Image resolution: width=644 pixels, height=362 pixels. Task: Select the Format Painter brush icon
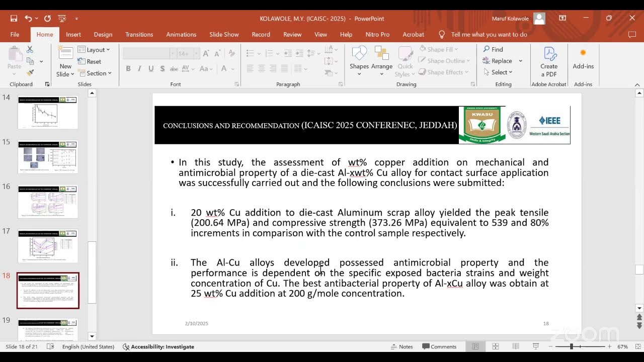30,73
